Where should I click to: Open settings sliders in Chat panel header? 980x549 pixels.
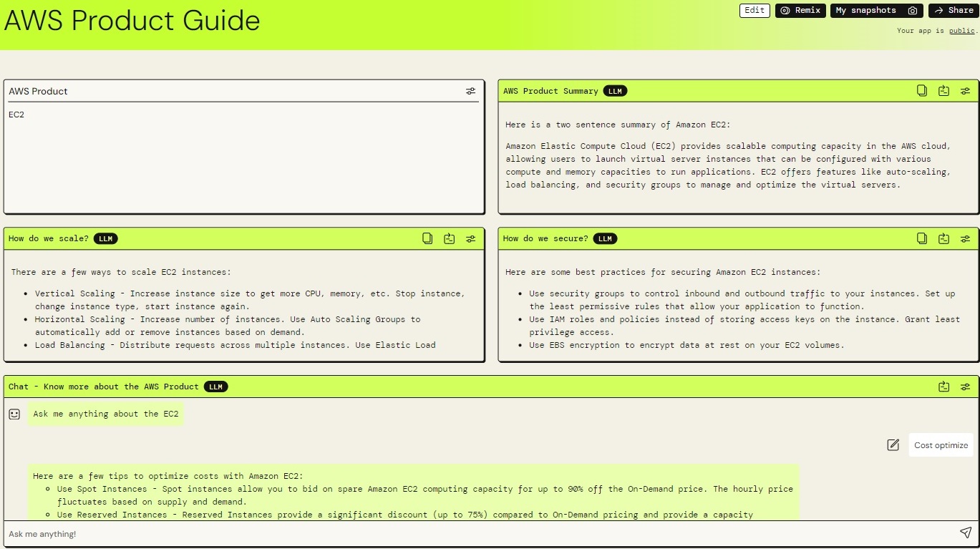[965, 387]
